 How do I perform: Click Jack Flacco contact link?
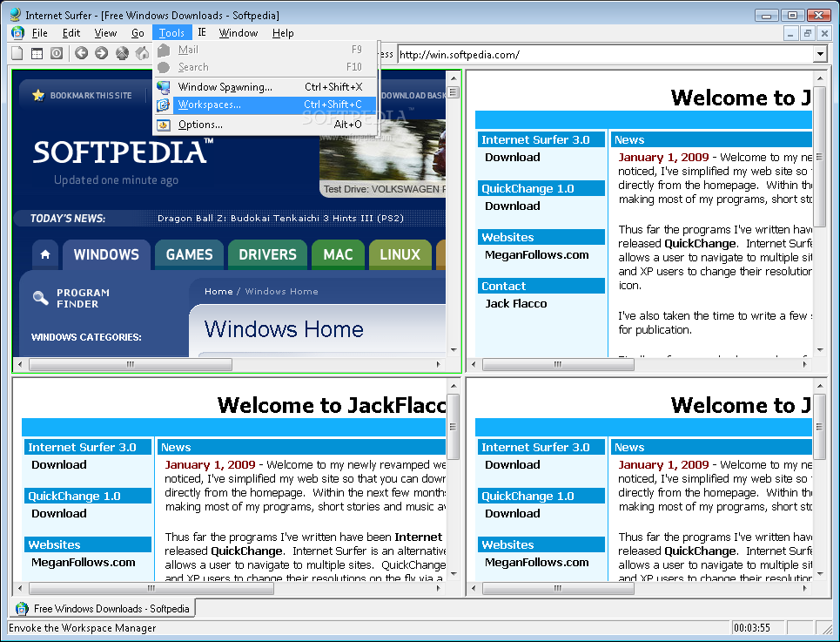pyautogui.click(x=516, y=303)
